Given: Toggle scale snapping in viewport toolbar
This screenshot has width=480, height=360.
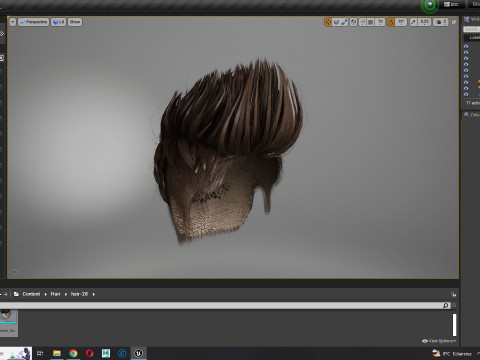Looking at the screenshot, I should [x=413, y=22].
